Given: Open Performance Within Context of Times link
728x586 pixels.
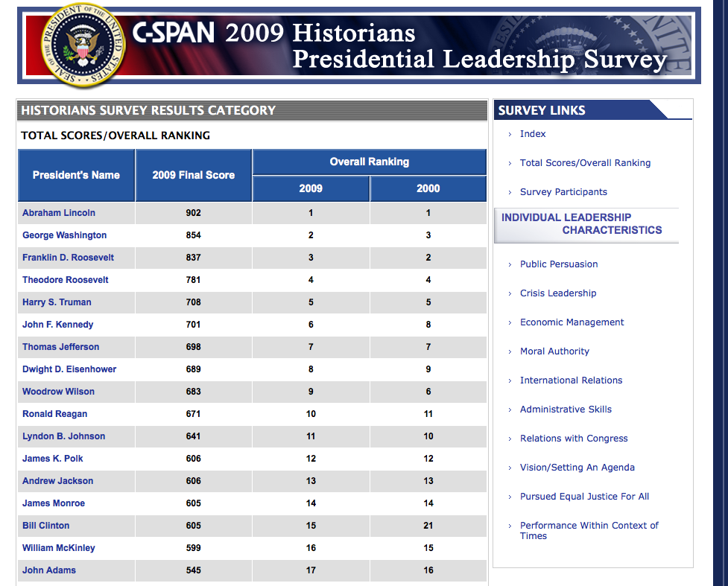Looking at the screenshot, I should (x=589, y=531).
